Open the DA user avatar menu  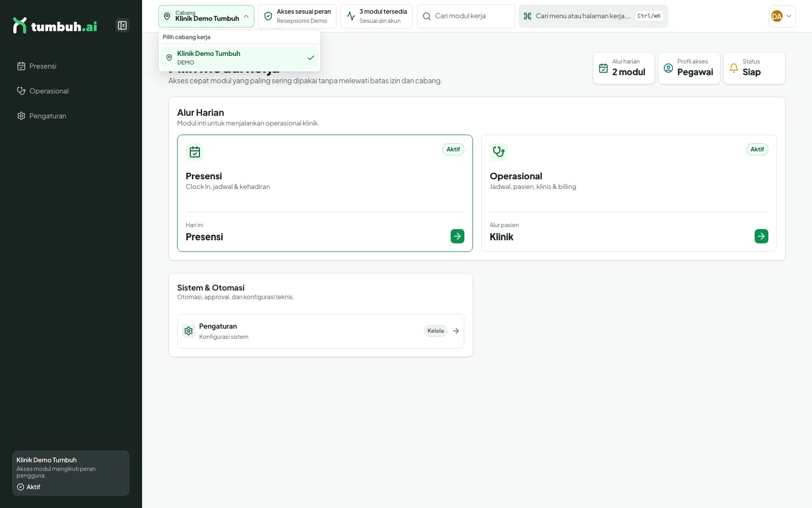782,16
